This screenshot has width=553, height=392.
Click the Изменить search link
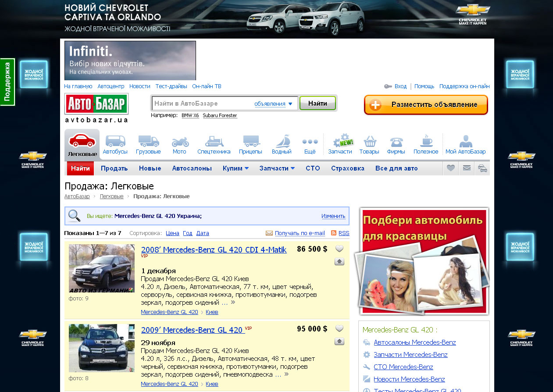333,216
